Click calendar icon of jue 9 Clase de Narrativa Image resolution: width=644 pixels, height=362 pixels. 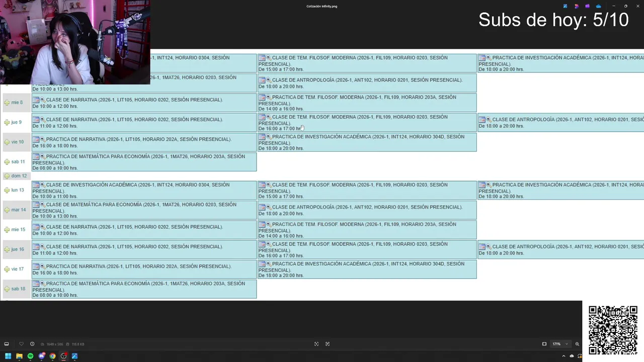(36, 120)
